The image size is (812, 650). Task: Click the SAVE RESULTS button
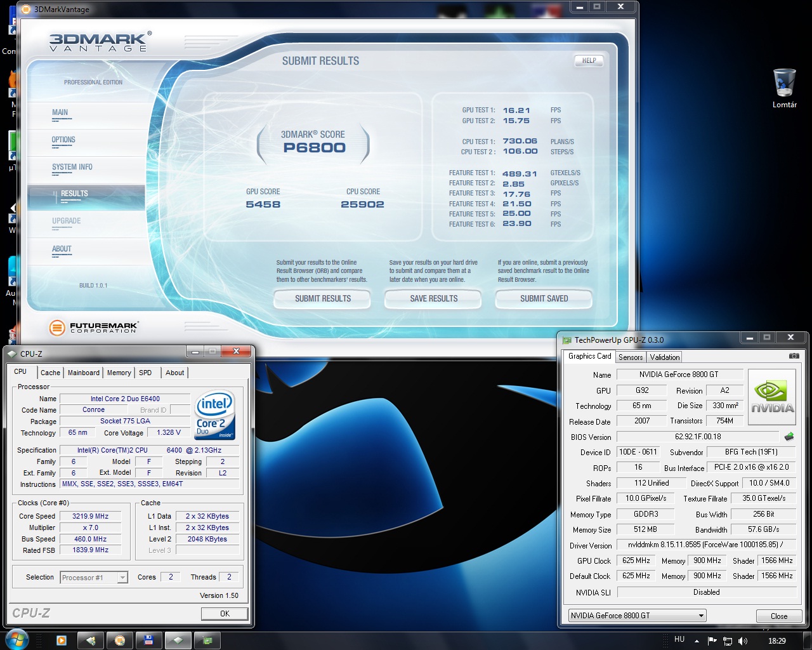pyautogui.click(x=434, y=298)
